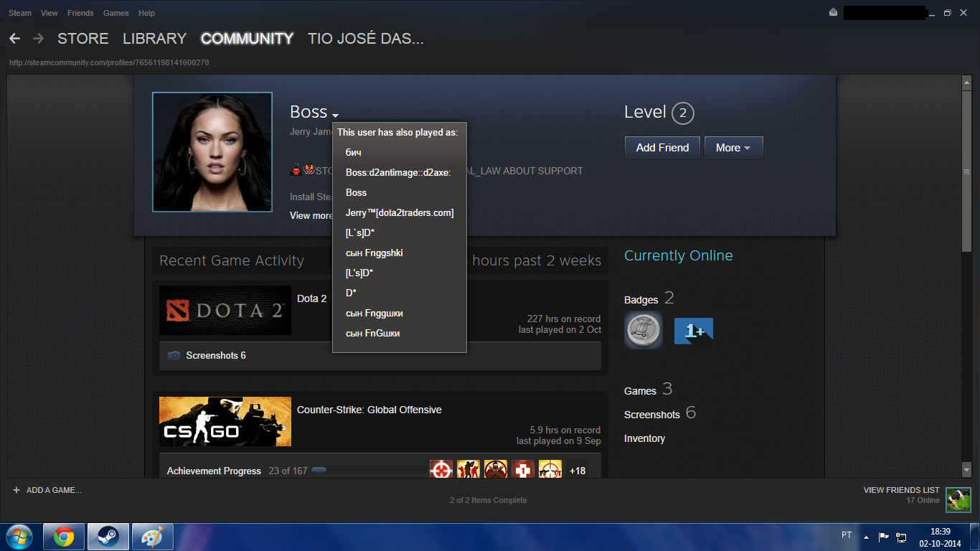This screenshot has height=551, width=980.
Task: Click the profile Level 2 badge
Action: [x=683, y=113]
